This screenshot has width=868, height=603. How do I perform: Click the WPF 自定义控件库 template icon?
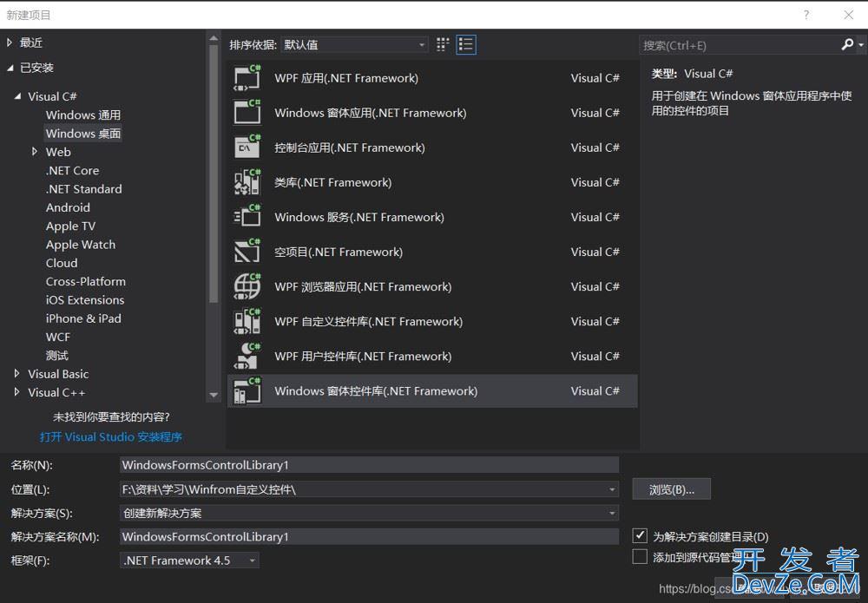[247, 321]
